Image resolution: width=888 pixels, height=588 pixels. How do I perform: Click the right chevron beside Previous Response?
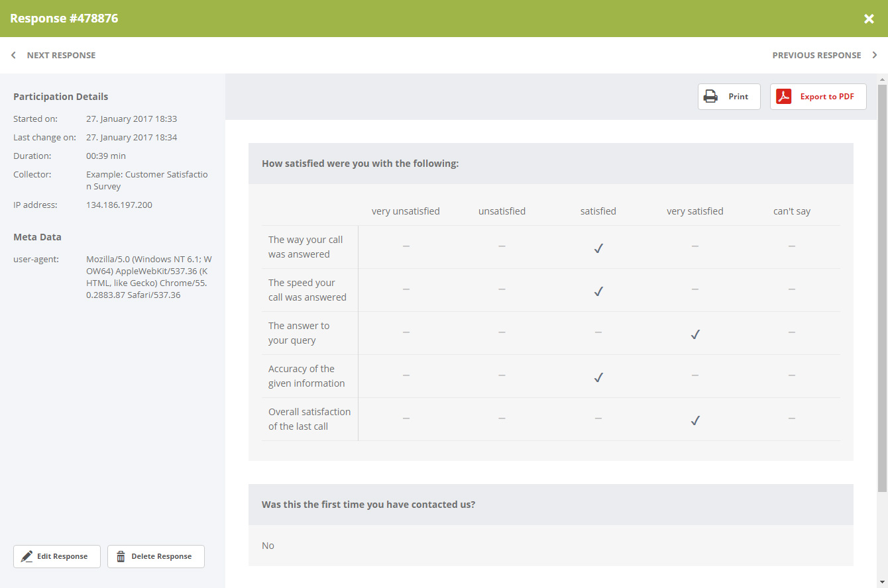[x=875, y=56]
